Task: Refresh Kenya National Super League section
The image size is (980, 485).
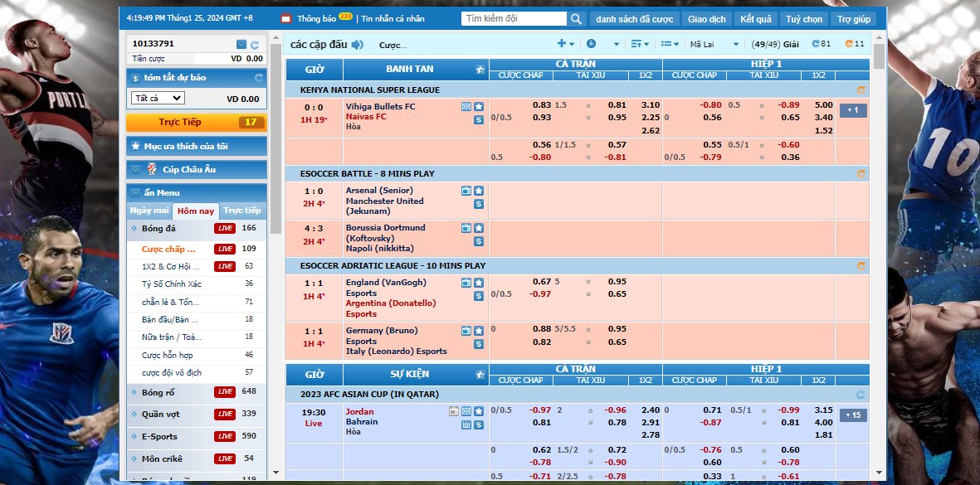Action: 861,90
